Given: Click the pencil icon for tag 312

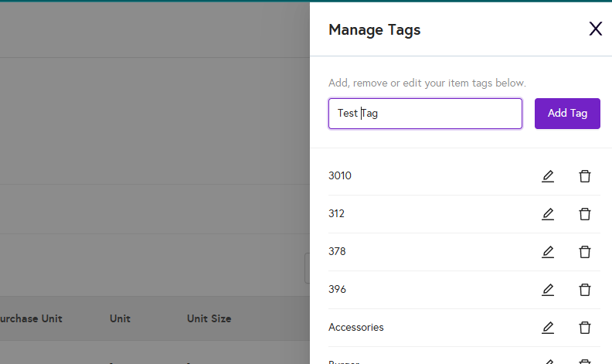Looking at the screenshot, I should click(548, 214).
